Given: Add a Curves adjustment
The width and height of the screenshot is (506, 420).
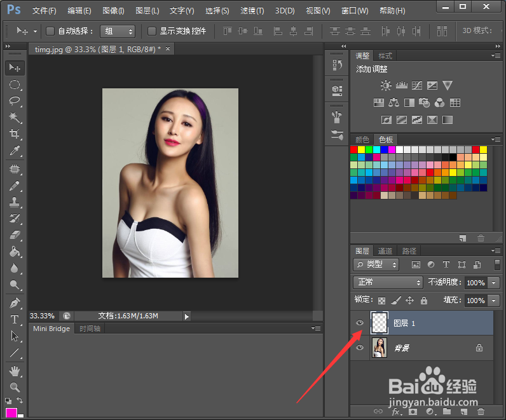Looking at the screenshot, I should coord(417,86).
